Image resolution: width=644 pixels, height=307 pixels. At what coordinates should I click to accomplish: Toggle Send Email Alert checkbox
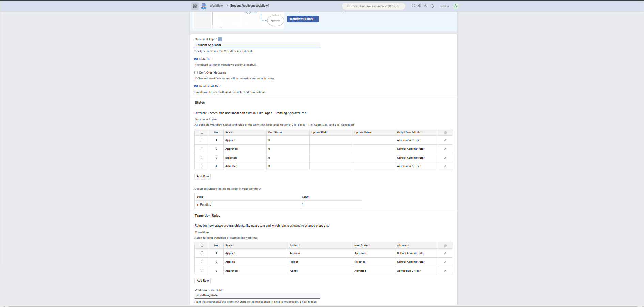click(x=196, y=86)
